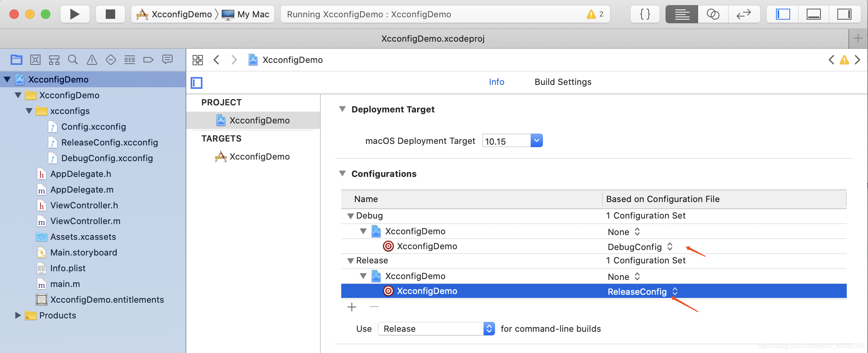
Task: Click the XcconfigDemo jump bar item
Action: tap(286, 60)
